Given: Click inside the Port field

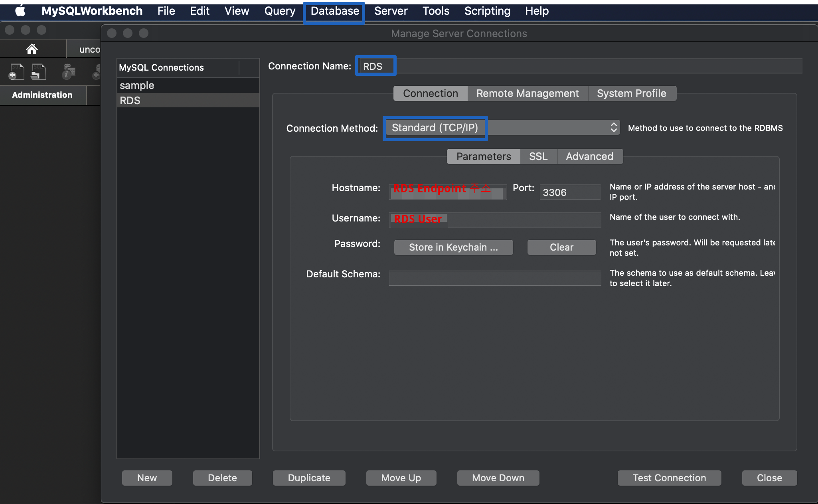Looking at the screenshot, I should tap(569, 192).
